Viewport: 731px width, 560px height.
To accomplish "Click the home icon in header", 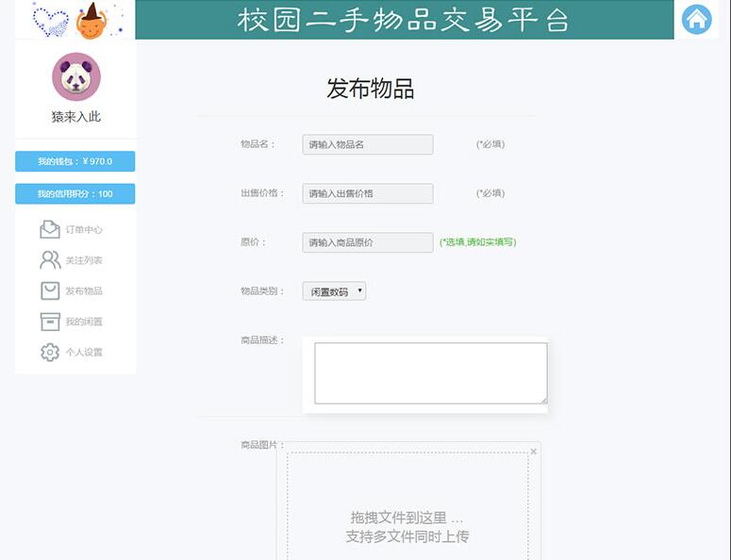I will click(x=696, y=19).
